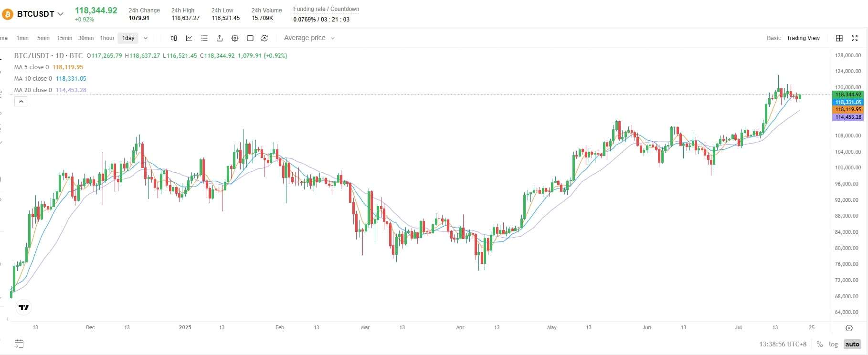Screen dimensions: 868x355
Task: Open the indicators line chart icon
Action: [189, 38]
